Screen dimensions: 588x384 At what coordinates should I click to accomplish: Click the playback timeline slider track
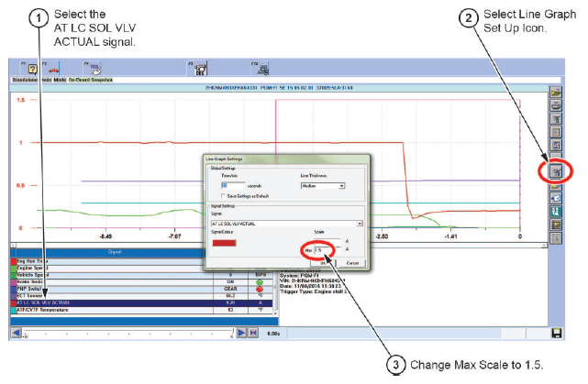(x=128, y=333)
